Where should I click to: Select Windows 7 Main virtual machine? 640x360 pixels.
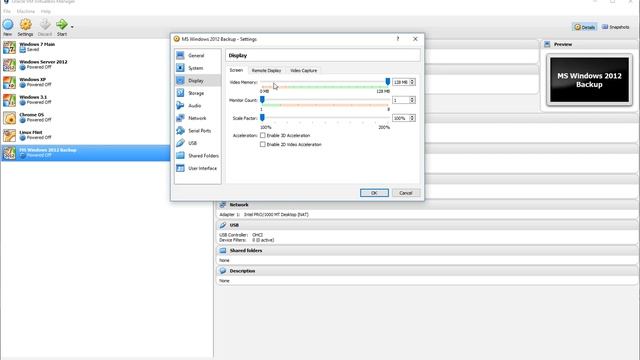coord(85,47)
